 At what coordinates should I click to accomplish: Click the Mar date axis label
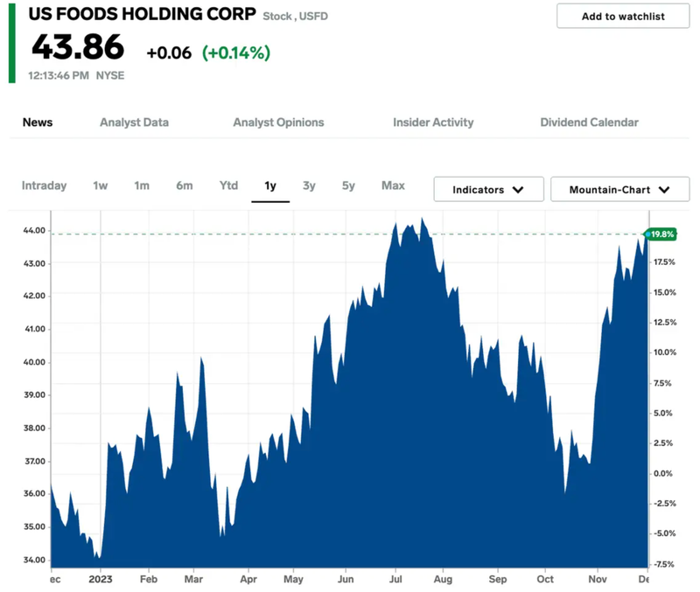193,579
